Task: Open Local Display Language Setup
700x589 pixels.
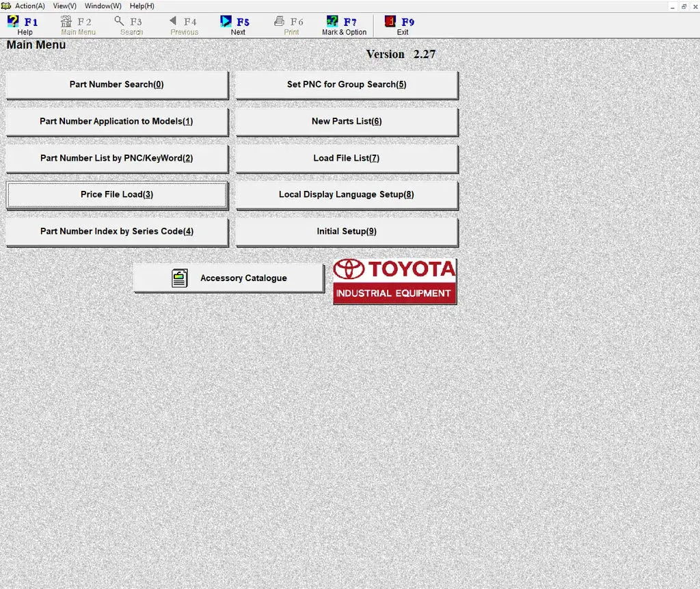Action: point(346,194)
